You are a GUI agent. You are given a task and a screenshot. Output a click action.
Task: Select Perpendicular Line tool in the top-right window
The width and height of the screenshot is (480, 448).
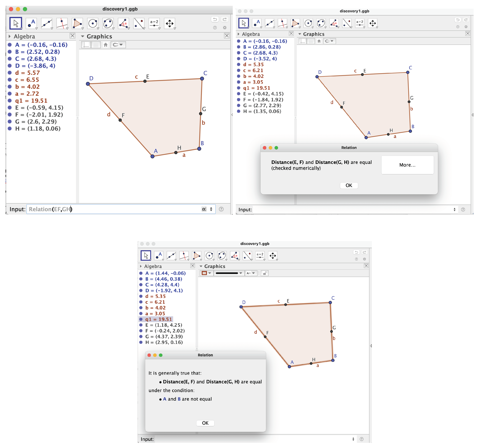[282, 23]
